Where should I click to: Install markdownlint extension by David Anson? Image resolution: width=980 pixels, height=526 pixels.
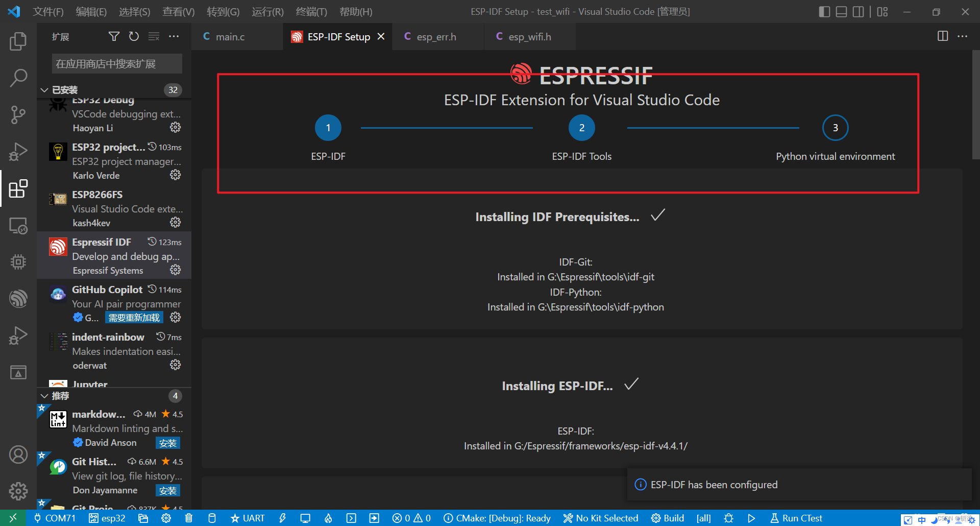point(167,443)
